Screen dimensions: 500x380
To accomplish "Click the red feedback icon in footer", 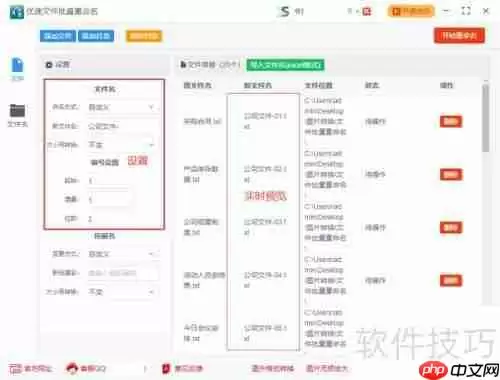I will (x=166, y=369).
